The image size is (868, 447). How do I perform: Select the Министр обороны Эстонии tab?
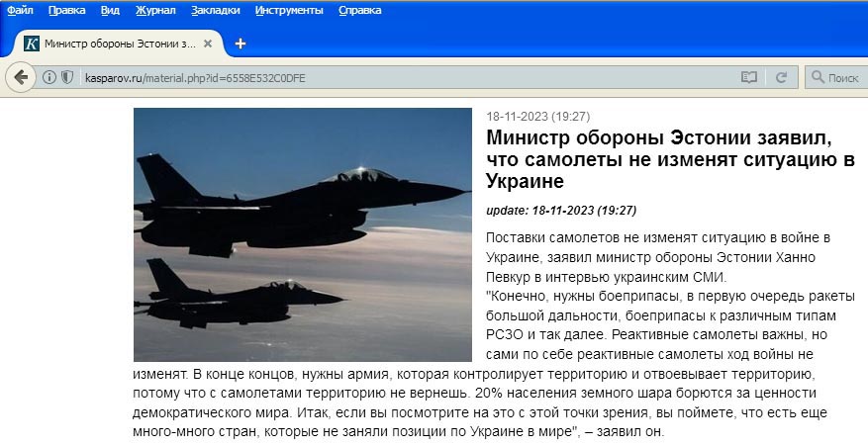(118, 44)
